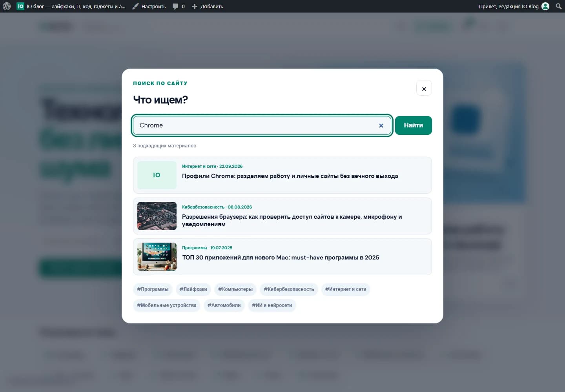Viewport: 565px width, 392px height.
Task: Open the IO blog site name menu
Action: 71,6
